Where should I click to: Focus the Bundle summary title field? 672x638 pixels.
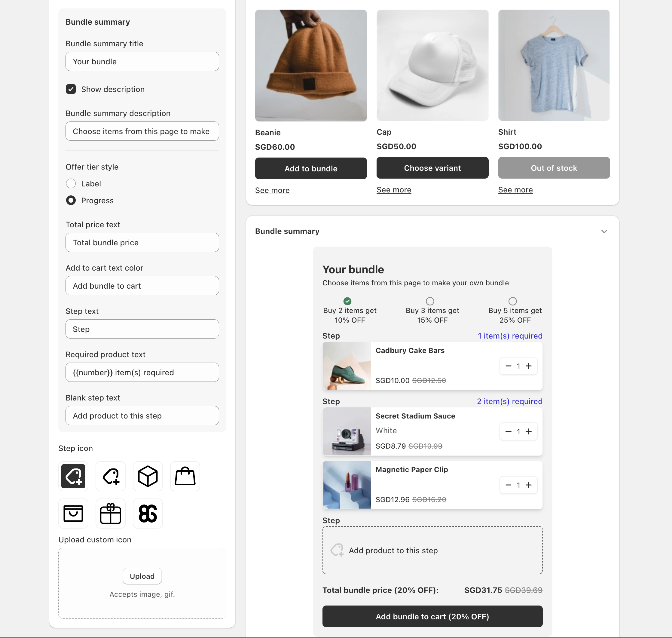pyautogui.click(x=142, y=62)
